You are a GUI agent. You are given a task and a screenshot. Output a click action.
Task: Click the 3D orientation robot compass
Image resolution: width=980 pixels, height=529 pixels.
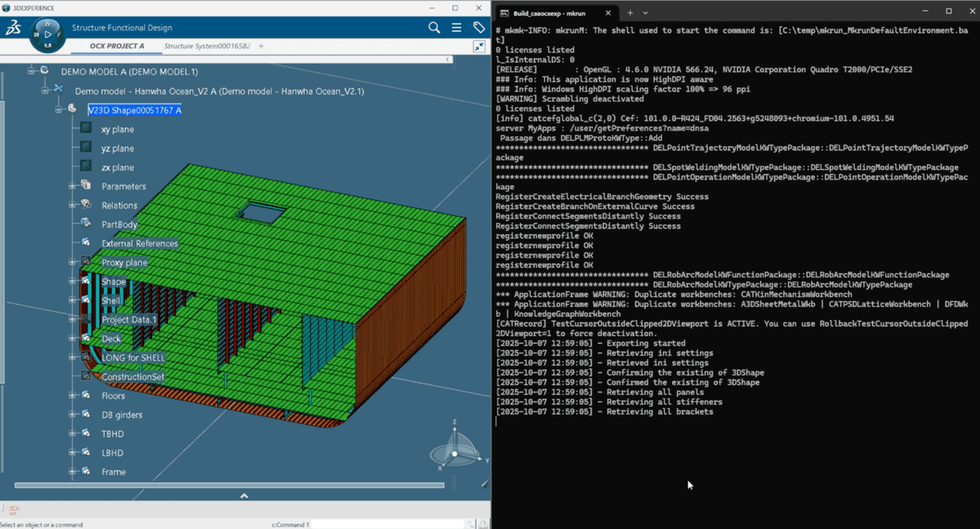[x=455, y=447]
